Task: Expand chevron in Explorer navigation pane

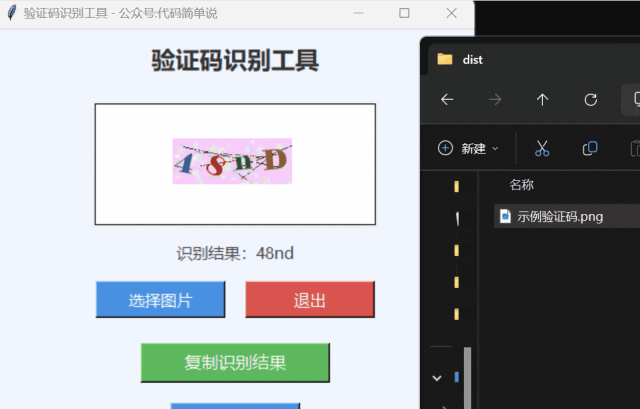Action: (x=437, y=378)
